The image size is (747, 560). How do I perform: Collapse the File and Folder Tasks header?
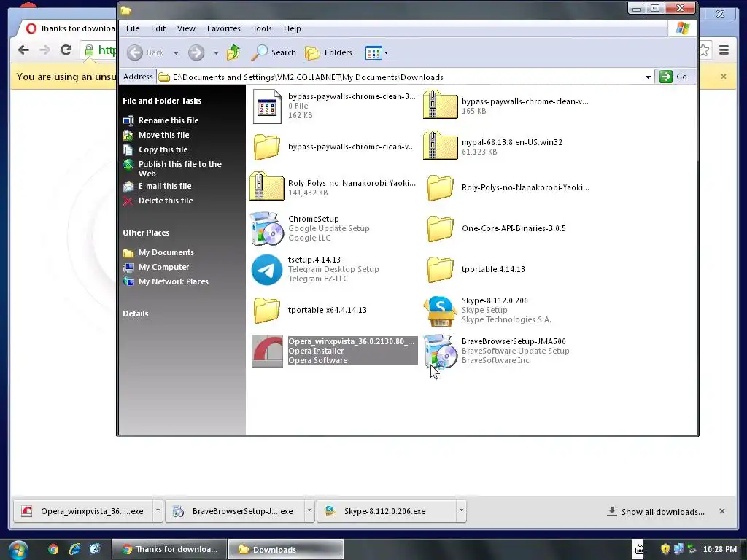click(x=162, y=101)
